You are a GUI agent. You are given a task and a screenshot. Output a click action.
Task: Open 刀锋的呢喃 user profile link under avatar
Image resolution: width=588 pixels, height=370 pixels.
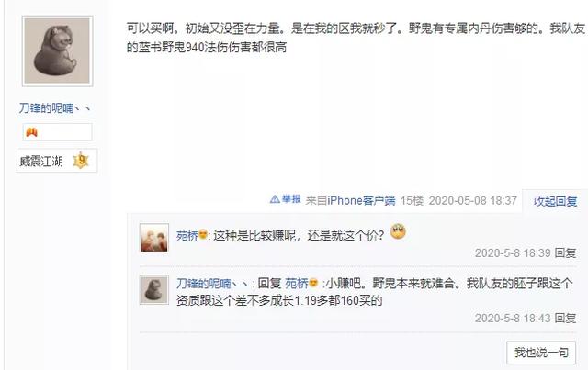pyautogui.click(x=55, y=108)
